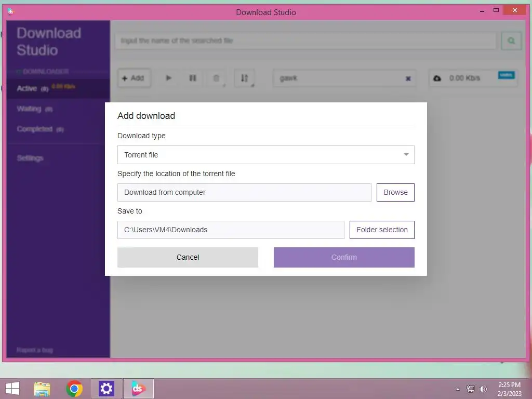Viewport: 532px width, 399px height.
Task: Click the Add download dialog heading
Action: pyautogui.click(x=146, y=116)
